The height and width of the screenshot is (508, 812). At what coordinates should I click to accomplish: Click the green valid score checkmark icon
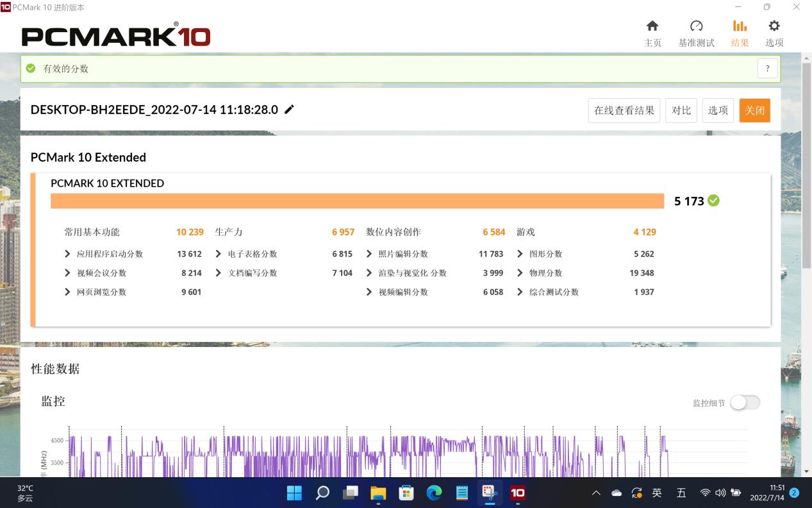pyautogui.click(x=31, y=69)
